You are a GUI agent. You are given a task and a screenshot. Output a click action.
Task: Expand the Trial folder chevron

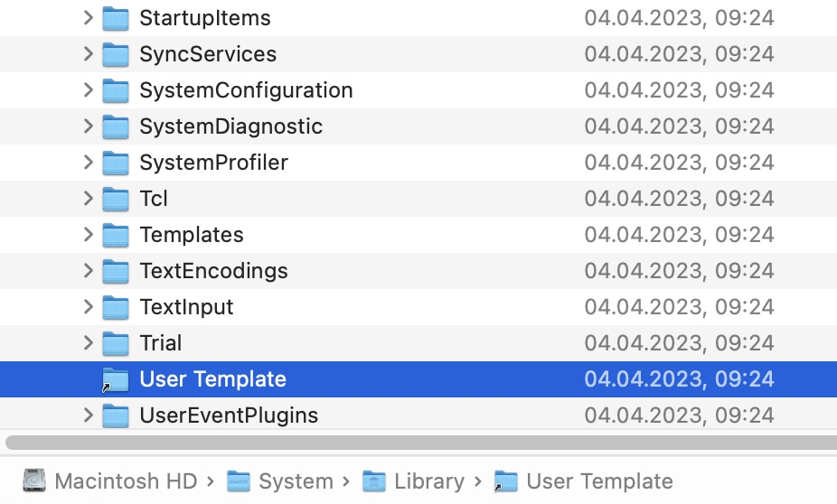click(x=89, y=343)
